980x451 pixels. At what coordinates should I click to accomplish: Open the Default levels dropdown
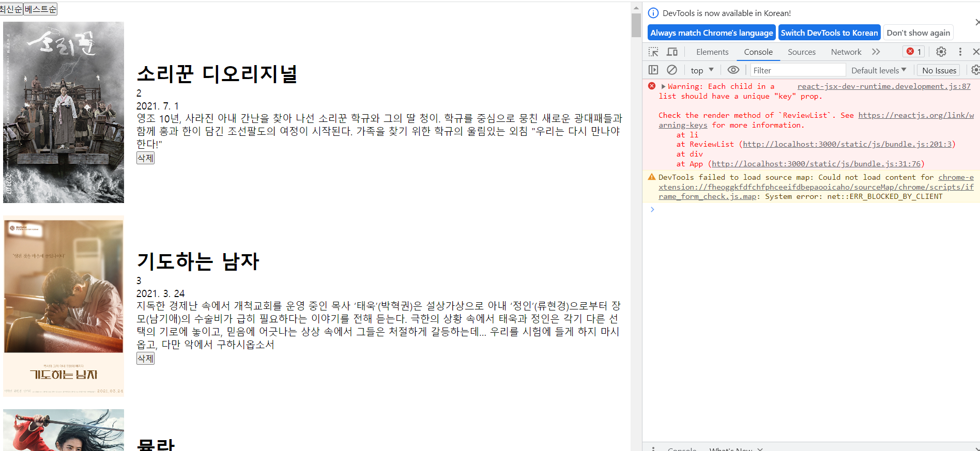879,70
